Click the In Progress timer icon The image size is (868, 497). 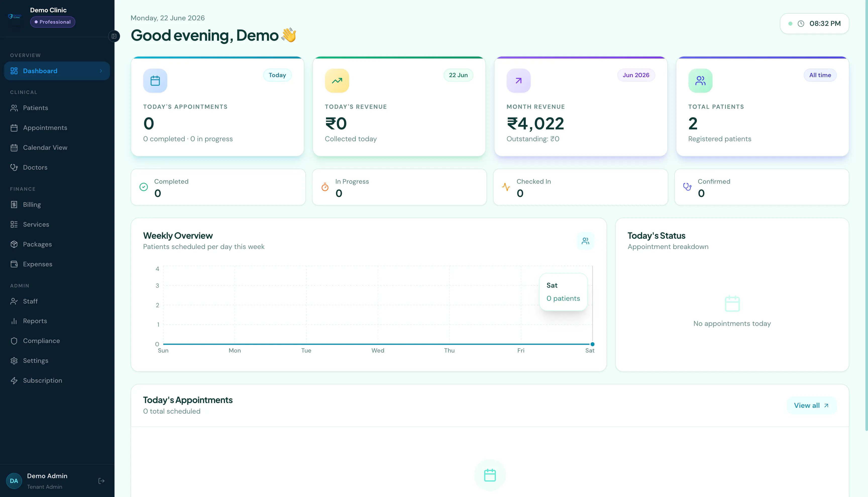325,187
